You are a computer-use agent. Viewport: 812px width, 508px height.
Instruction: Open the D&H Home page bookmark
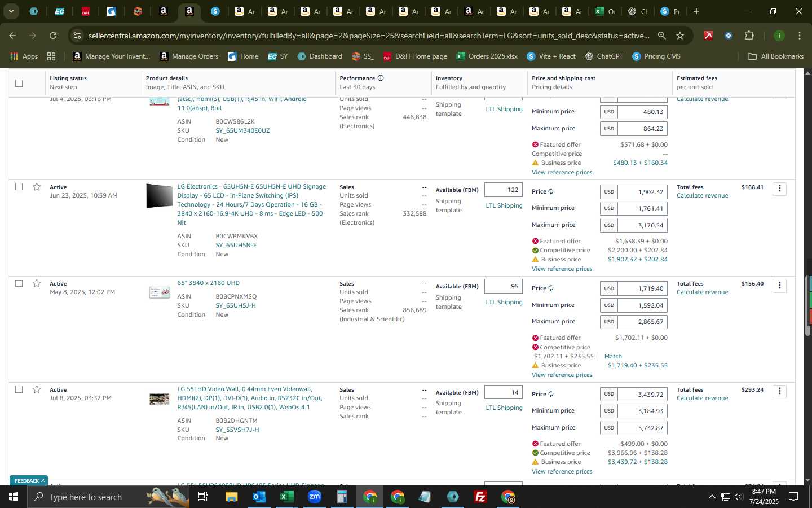pos(415,56)
